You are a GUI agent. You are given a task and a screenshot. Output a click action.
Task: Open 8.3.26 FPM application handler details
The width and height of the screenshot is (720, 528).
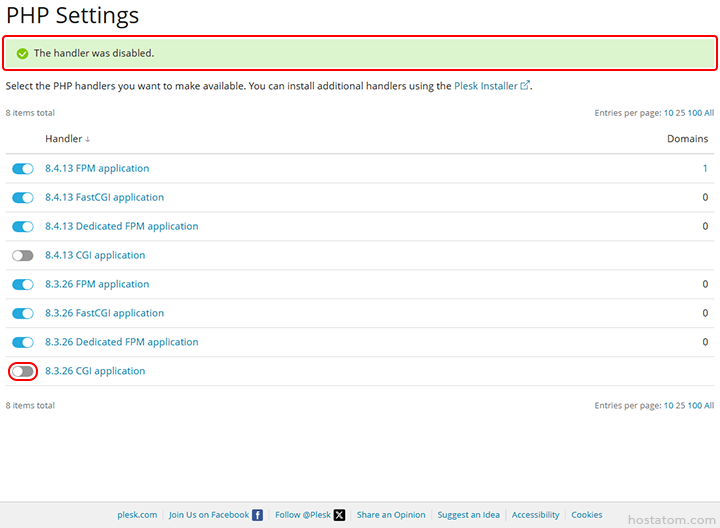[x=97, y=285]
